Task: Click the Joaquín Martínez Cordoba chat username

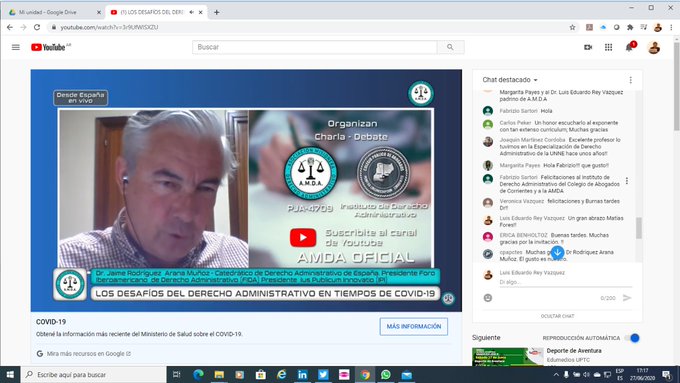Action: 532,140
